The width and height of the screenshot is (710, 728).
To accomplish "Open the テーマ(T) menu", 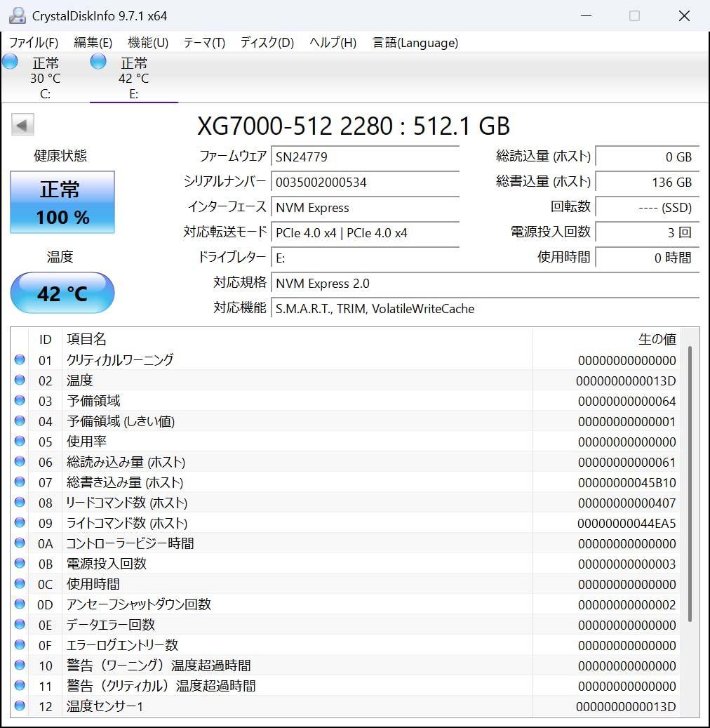I will pyautogui.click(x=203, y=43).
